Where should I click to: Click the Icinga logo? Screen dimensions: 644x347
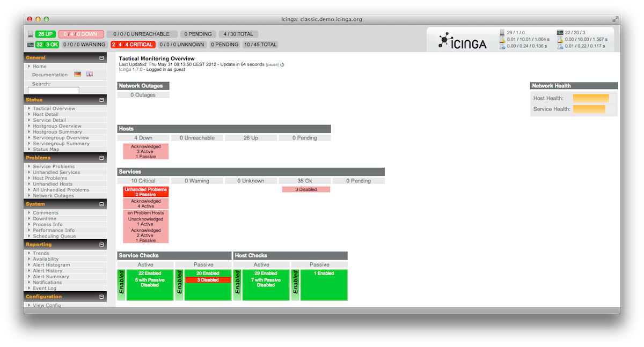[x=462, y=41]
